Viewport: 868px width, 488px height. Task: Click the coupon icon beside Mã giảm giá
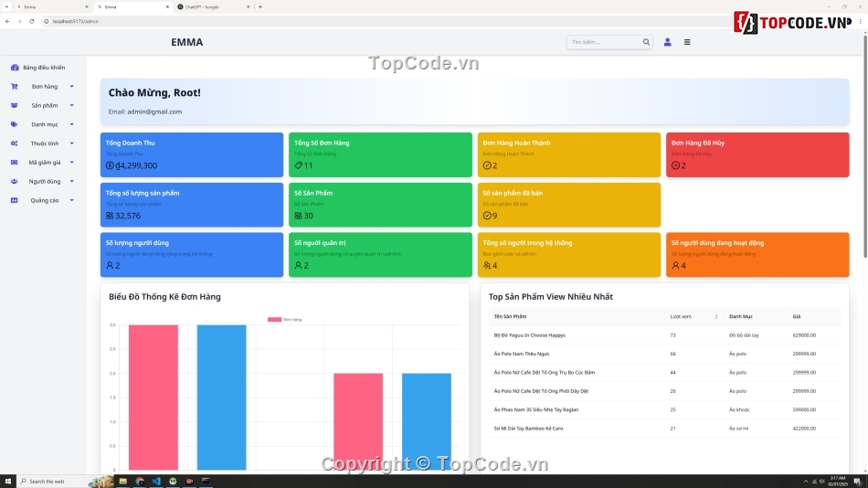coord(15,163)
